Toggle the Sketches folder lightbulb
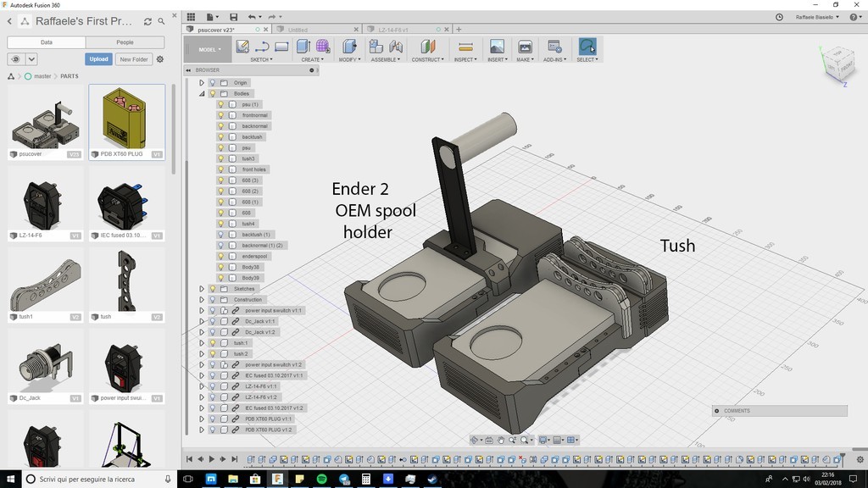The height and width of the screenshot is (488, 868). [x=212, y=289]
